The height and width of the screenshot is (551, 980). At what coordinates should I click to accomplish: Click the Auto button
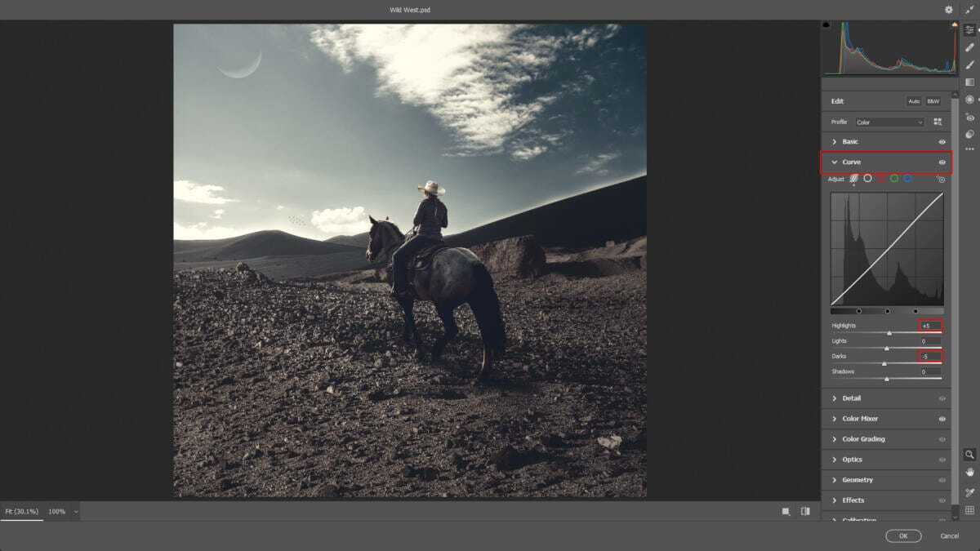pyautogui.click(x=914, y=101)
